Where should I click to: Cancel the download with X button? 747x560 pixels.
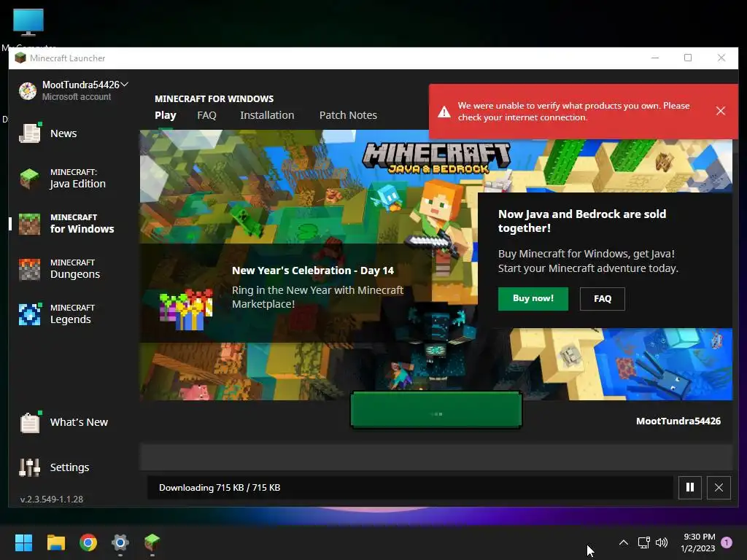click(x=719, y=487)
